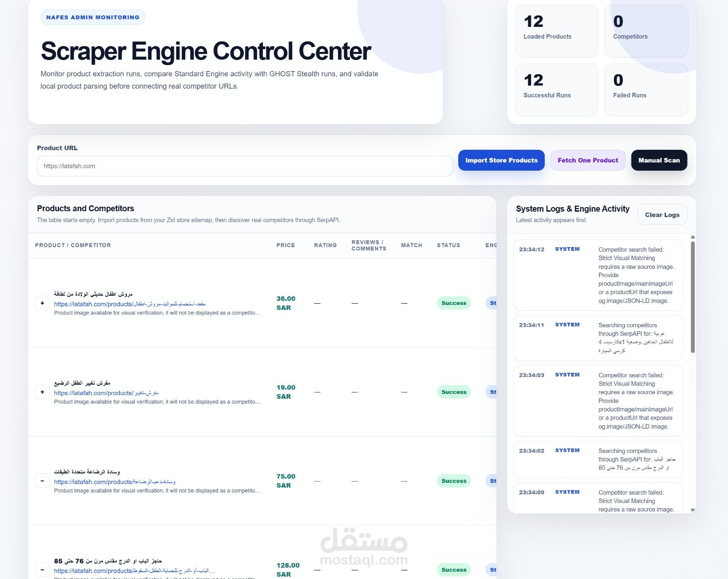Click the 128.00 SAR price value
Viewport: 728px width, 579px height.
(288, 569)
